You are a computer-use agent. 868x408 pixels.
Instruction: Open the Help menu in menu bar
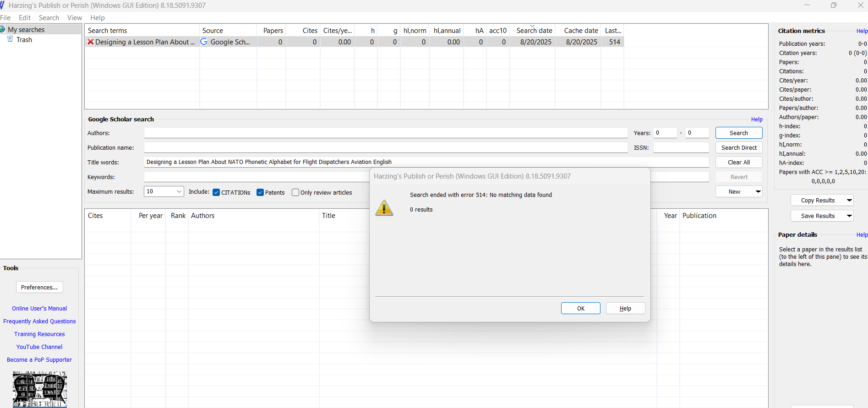click(x=98, y=18)
